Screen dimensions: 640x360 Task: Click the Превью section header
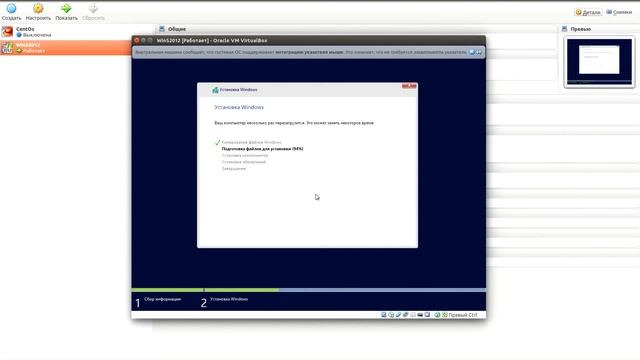click(x=580, y=29)
